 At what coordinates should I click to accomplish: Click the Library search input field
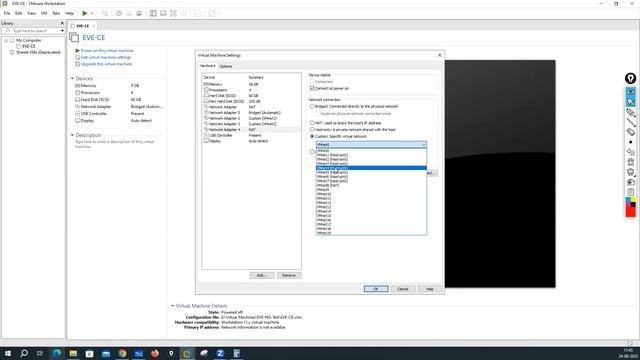tap(32, 31)
